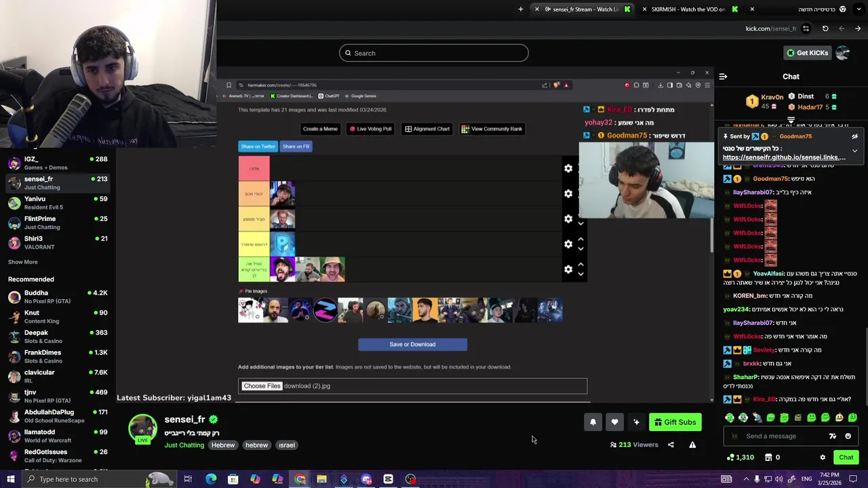Open chat settings gear
Image resolution: width=868 pixels, height=488 pixels.
823,457
